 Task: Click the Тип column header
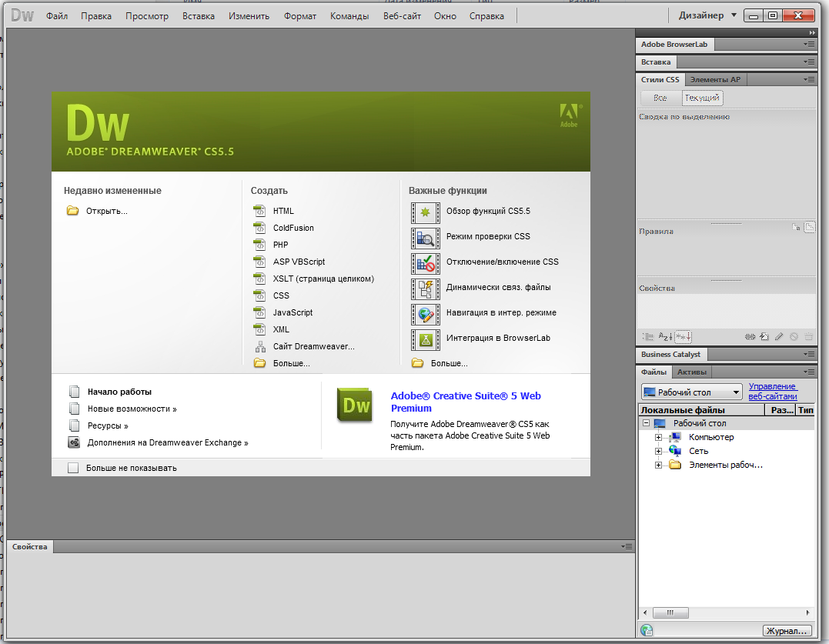pyautogui.click(x=806, y=410)
